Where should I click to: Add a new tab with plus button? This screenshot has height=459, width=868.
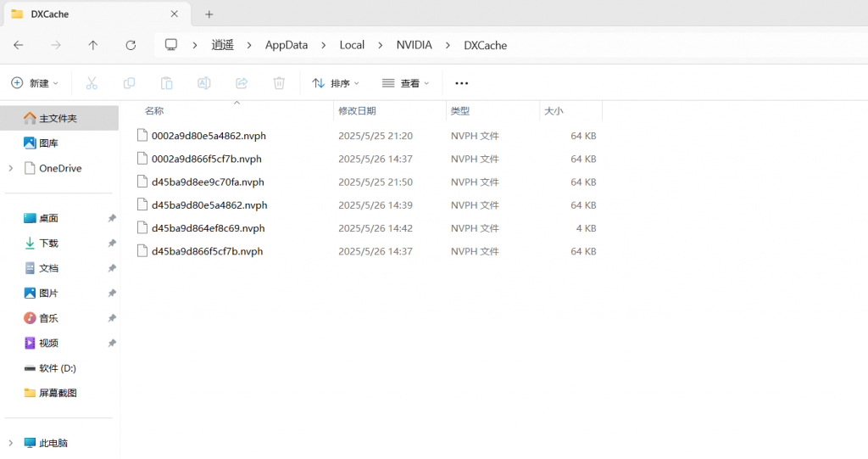point(209,14)
